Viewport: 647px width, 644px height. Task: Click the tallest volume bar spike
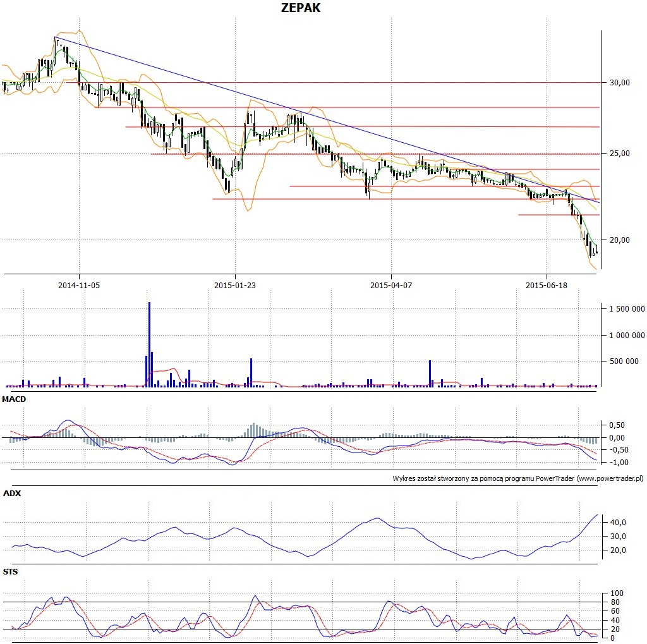click(x=149, y=344)
